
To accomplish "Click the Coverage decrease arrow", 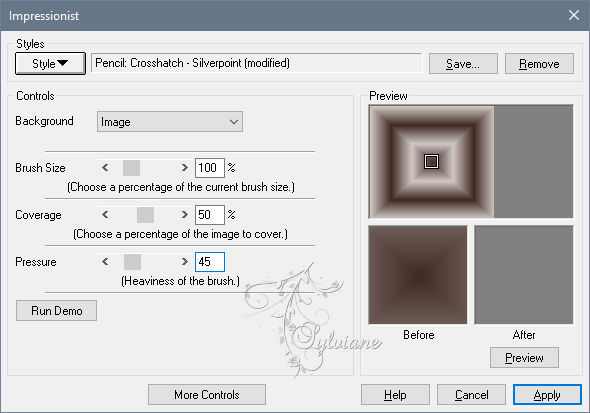I will click(105, 214).
